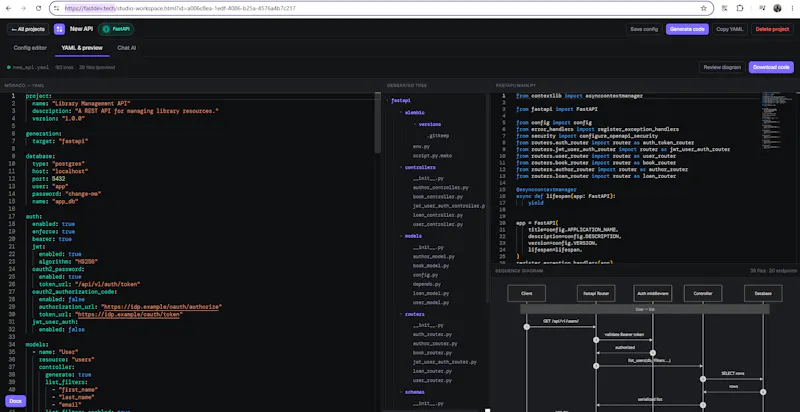The width and height of the screenshot is (800, 412).
Task: Open author_model.py file
Action: point(434,256)
